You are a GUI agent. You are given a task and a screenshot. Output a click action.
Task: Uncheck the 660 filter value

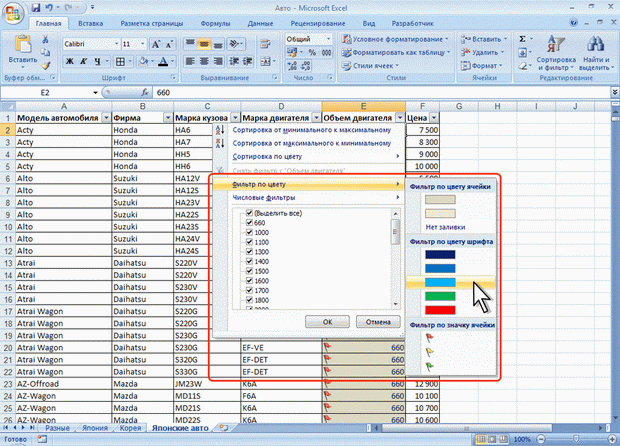(x=249, y=222)
